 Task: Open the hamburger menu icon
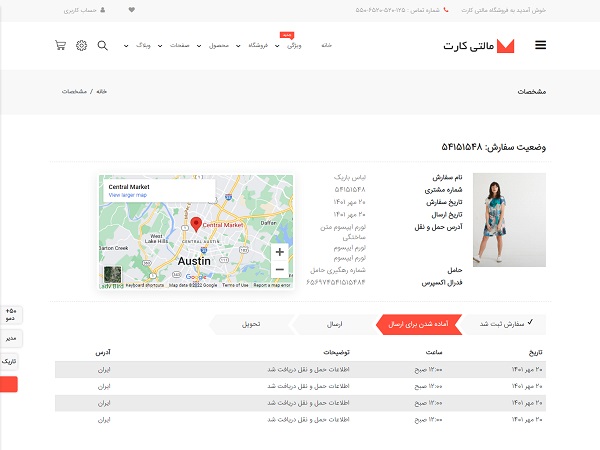(x=541, y=46)
